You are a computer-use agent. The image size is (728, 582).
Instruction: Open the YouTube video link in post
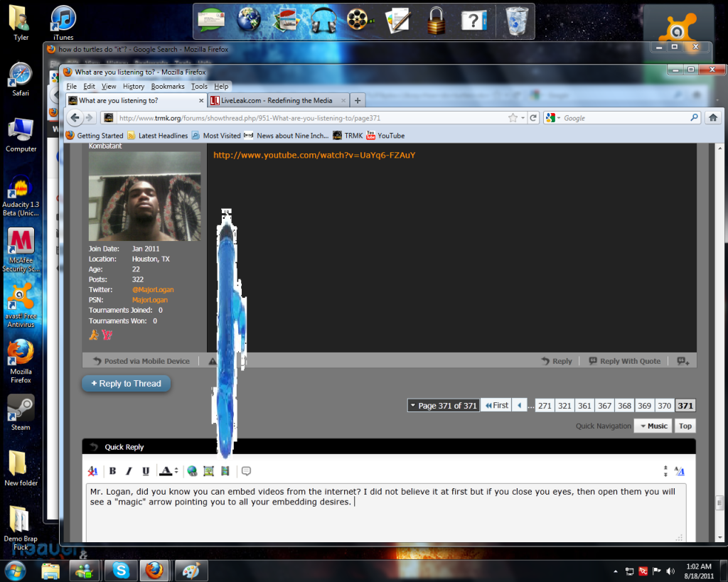click(x=314, y=155)
